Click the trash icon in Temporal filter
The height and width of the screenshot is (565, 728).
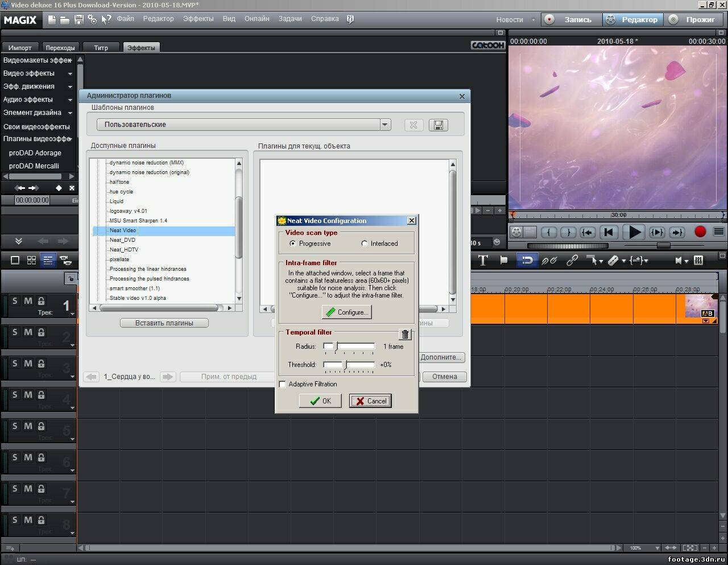pos(405,335)
